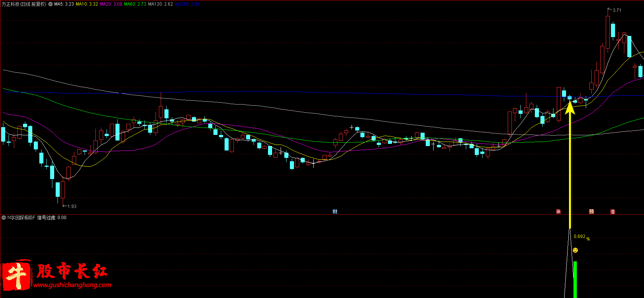Click the blue MA250 label
The image size is (644, 298).
tap(187, 4)
